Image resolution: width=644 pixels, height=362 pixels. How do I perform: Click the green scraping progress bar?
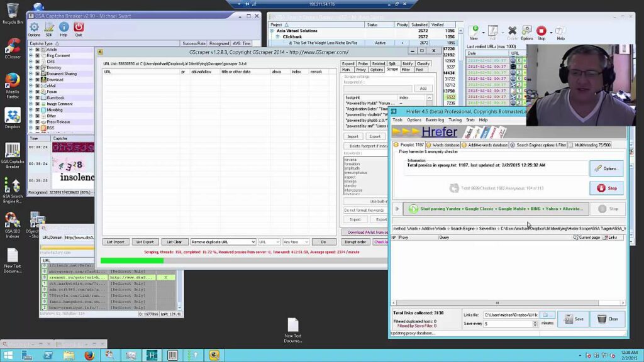tap(132, 261)
